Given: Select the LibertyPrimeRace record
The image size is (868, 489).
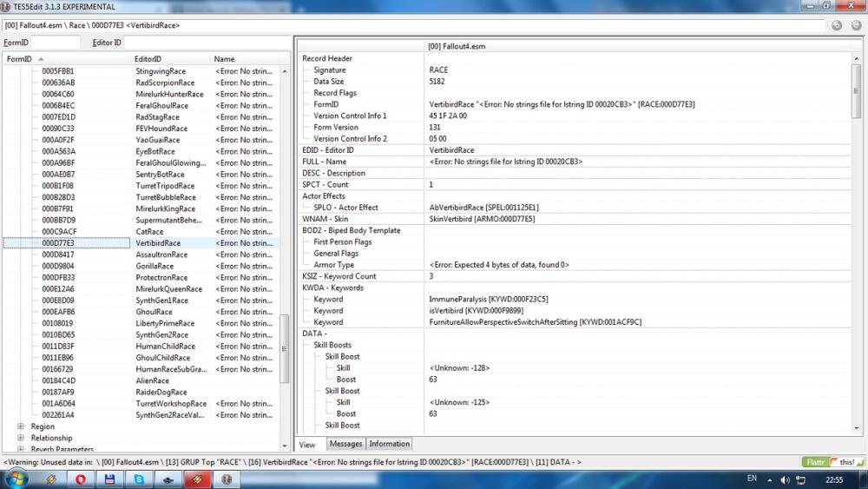Looking at the screenshot, I should click(x=165, y=323).
